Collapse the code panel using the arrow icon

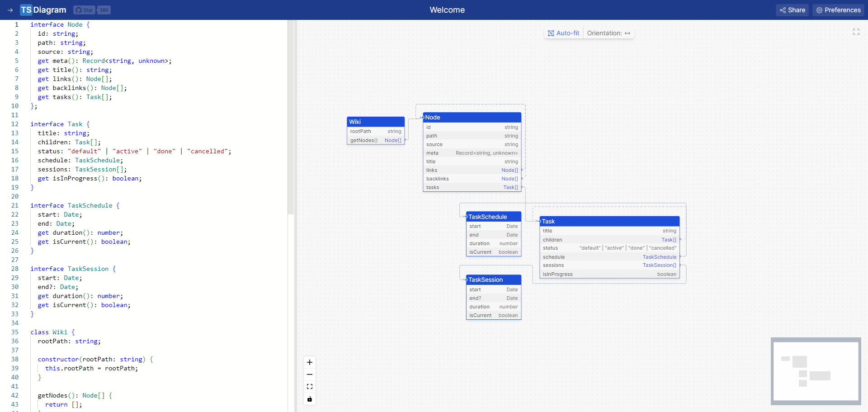click(10, 10)
